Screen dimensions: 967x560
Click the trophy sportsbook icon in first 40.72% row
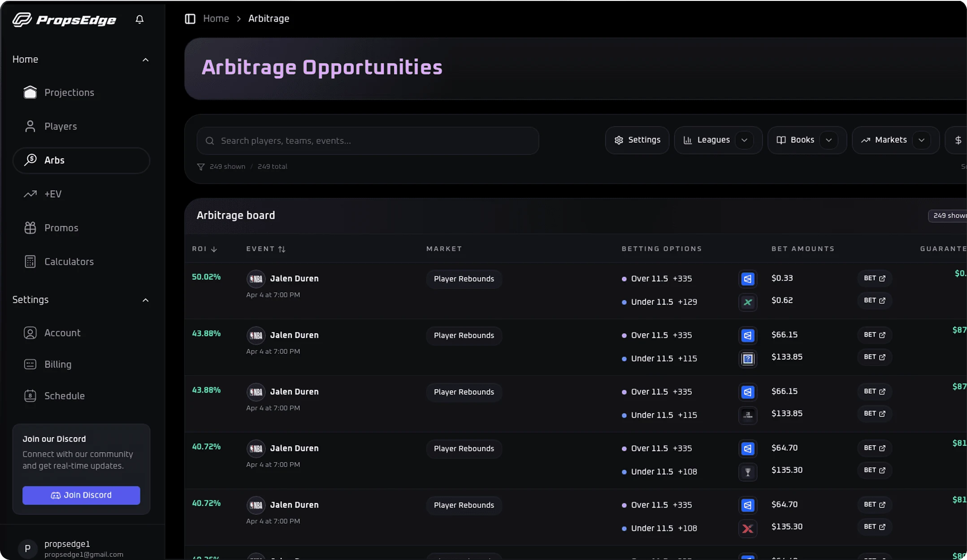748,472
